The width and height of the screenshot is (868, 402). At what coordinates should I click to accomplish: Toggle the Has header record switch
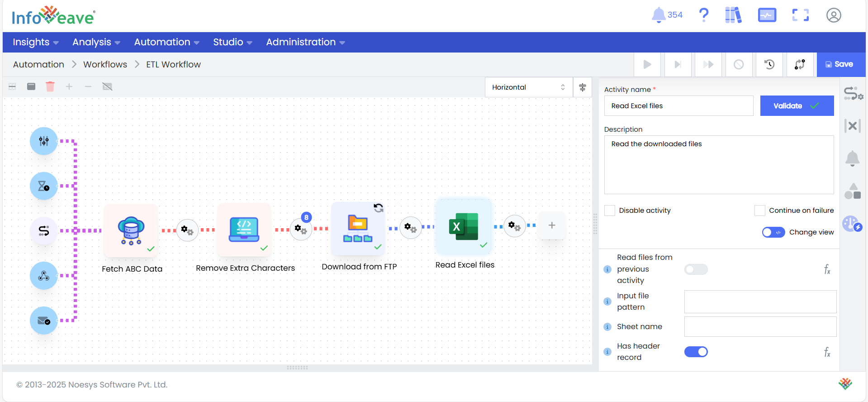point(696,352)
